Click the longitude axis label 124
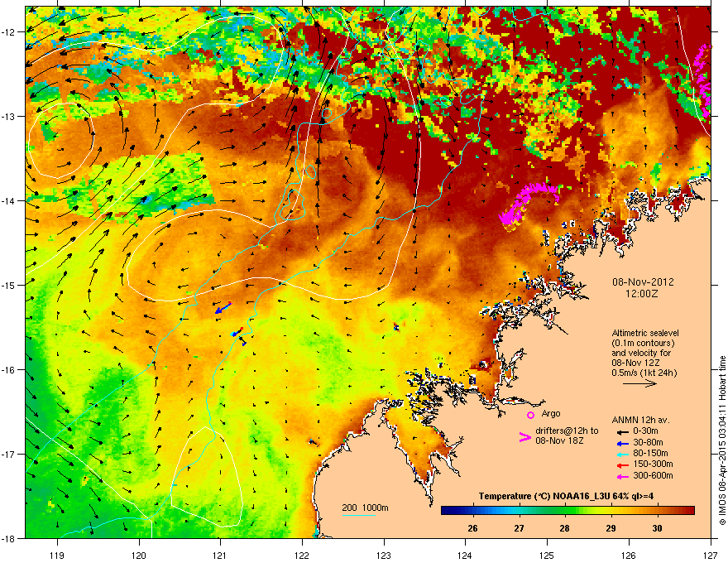The image size is (728, 563). pos(465,555)
